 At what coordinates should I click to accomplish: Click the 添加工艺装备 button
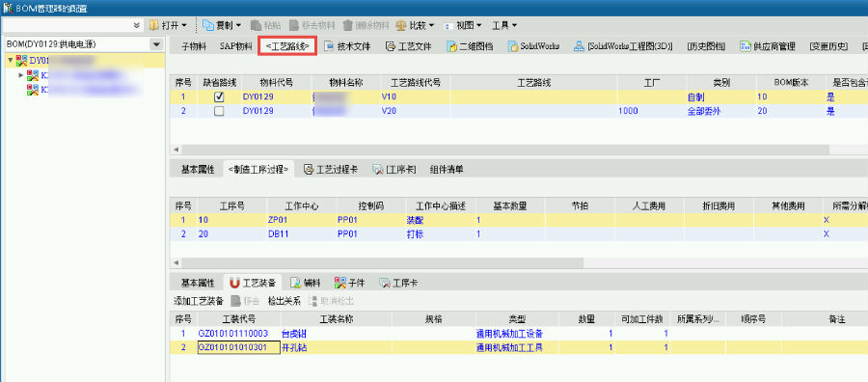tap(199, 301)
